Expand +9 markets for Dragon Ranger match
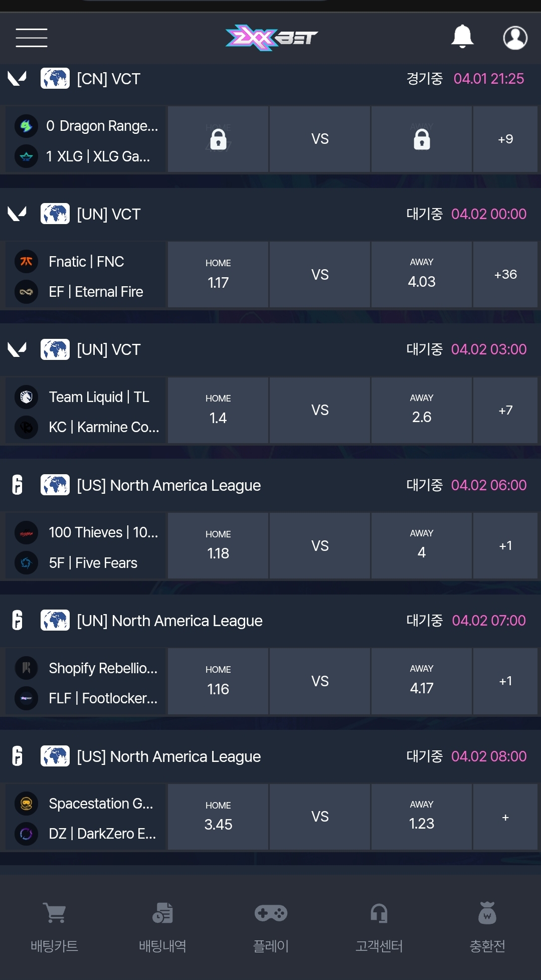 [x=505, y=139]
